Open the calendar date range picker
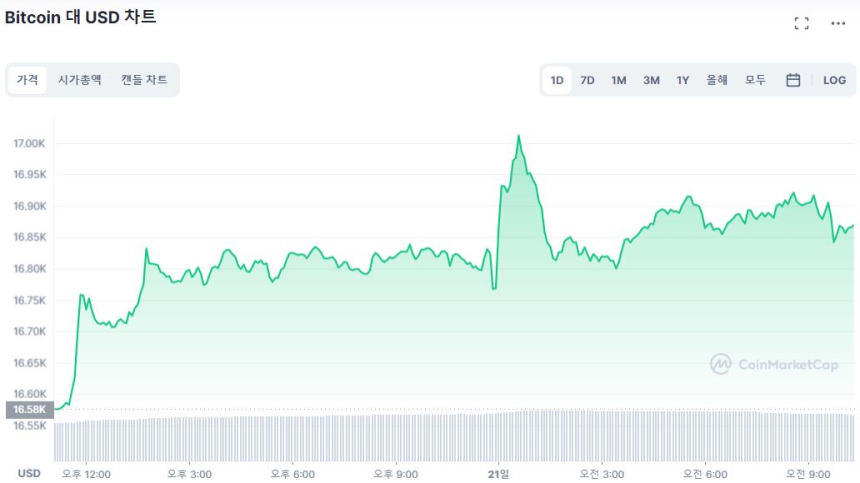Viewport: 860px width, 483px height. click(x=793, y=80)
